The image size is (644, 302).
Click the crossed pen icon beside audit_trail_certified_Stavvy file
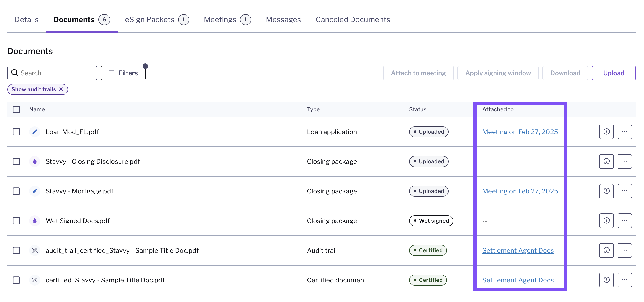click(x=35, y=250)
